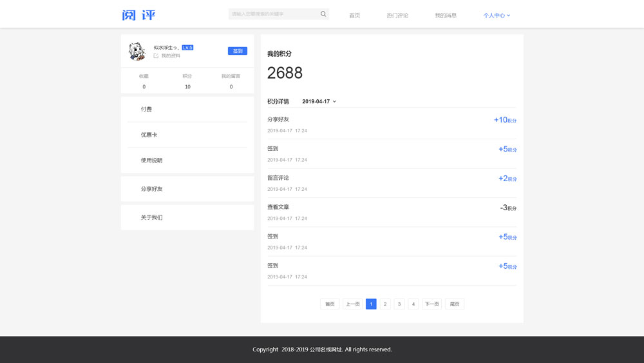
Task: Open 热门评论 in top navigation
Action: tap(397, 15)
